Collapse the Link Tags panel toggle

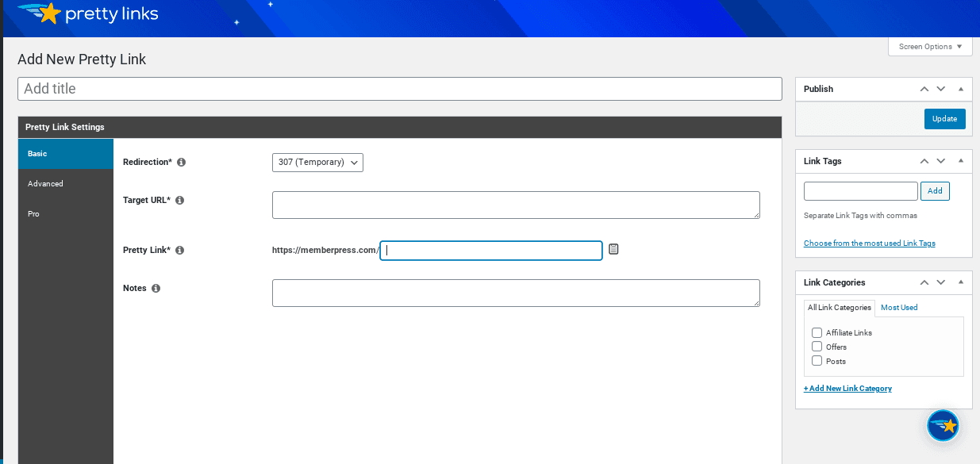pos(960,161)
